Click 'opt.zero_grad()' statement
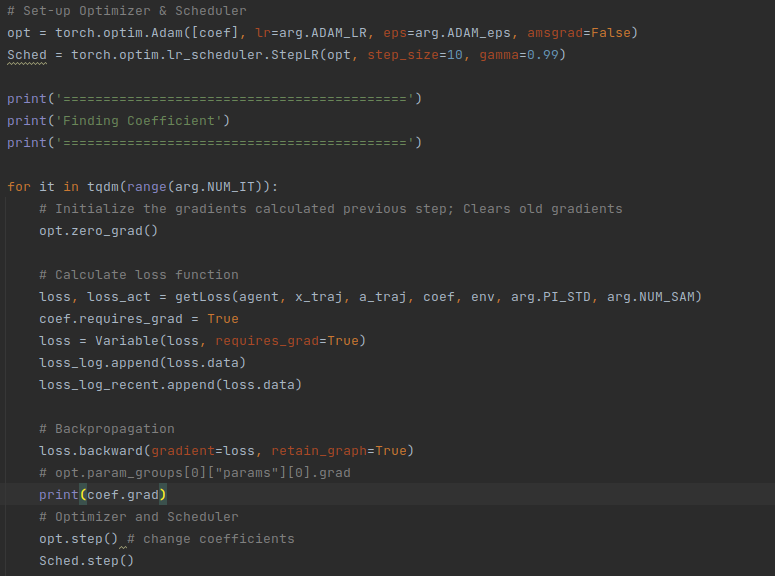Image resolution: width=775 pixels, height=576 pixels. [98, 231]
